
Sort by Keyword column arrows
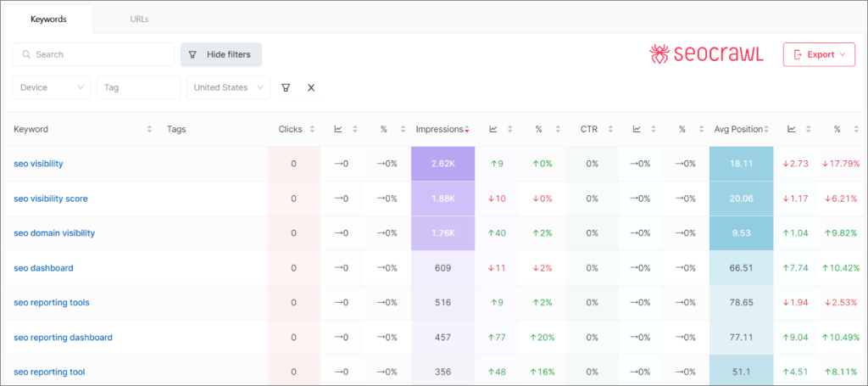click(x=149, y=129)
